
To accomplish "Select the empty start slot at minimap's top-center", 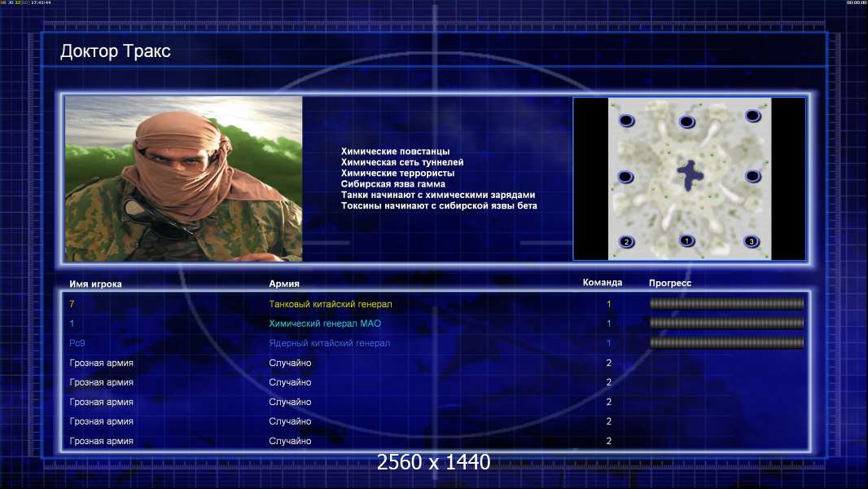I will point(686,122).
